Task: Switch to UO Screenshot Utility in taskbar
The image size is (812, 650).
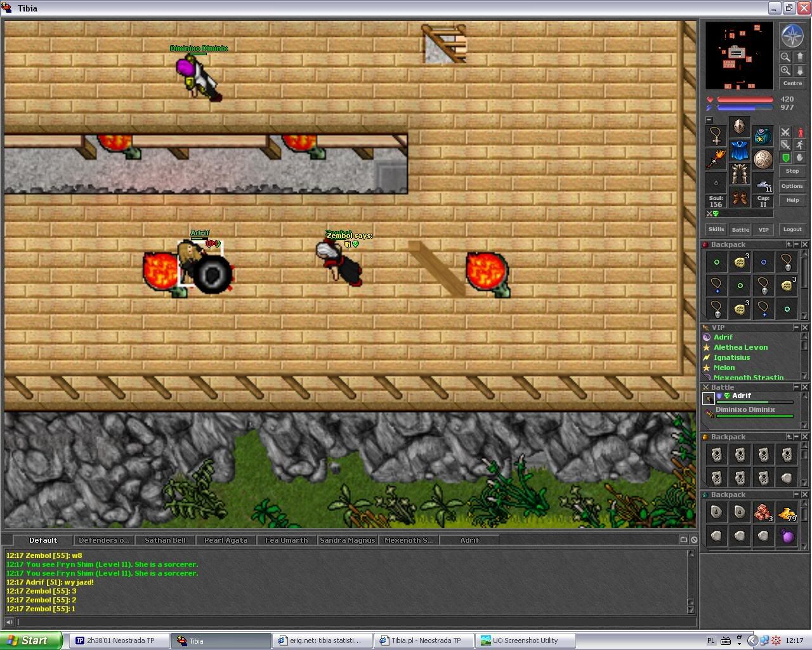Action: click(x=525, y=640)
